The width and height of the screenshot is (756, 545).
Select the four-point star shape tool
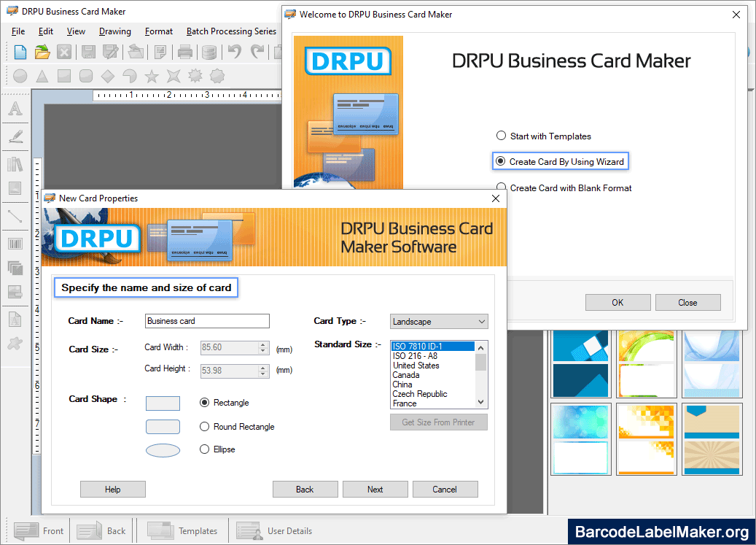pyautogui.click(x=174, y=76)
